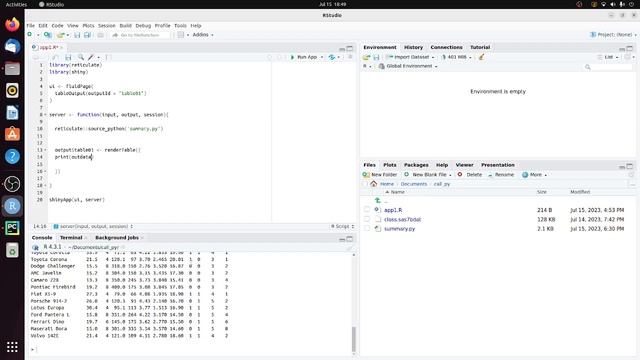Screen dimensions: 640x360
Task: Click the Open File folder icon
Action: (x=61, y=35)
